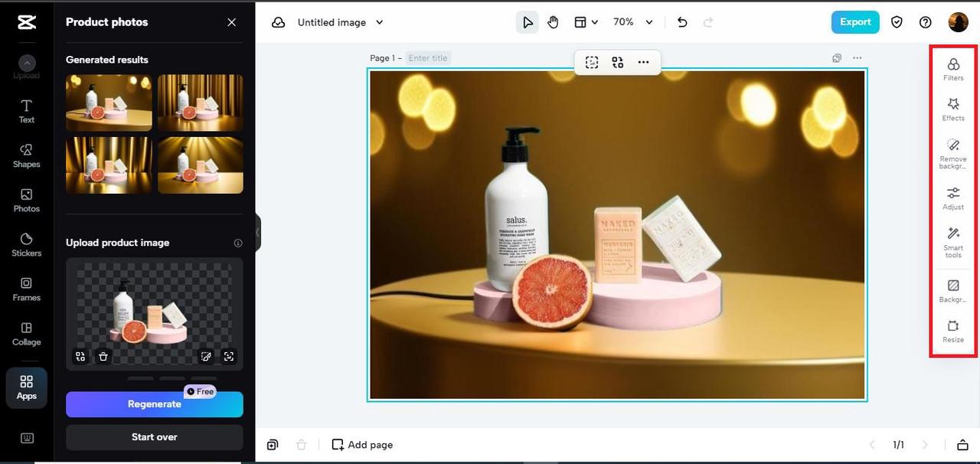Open the Frames panel
The width and height of the screenshot is (980, 464).
point(27,289)
